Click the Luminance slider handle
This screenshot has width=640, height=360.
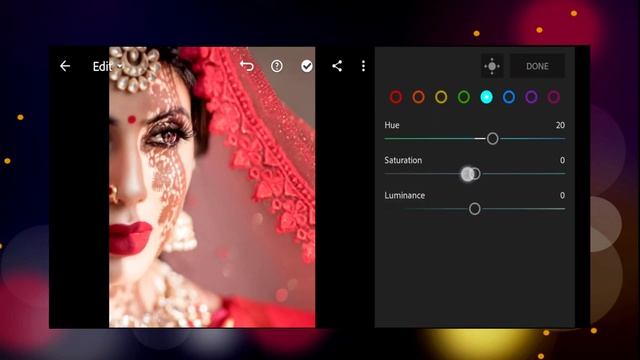(x=474, y=209)
